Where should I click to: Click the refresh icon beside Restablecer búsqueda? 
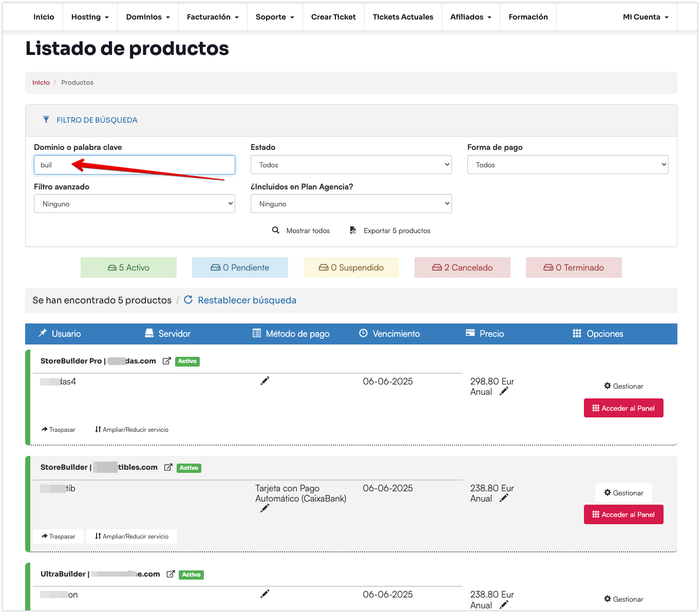(x=188, y=299)
